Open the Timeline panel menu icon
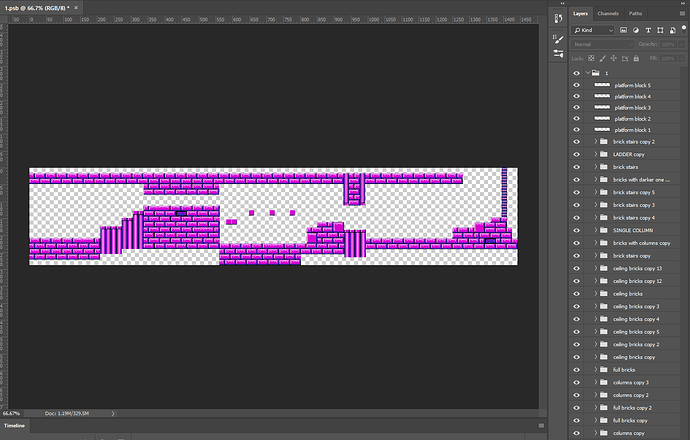The image size is (690, 440). pos(541,425)
